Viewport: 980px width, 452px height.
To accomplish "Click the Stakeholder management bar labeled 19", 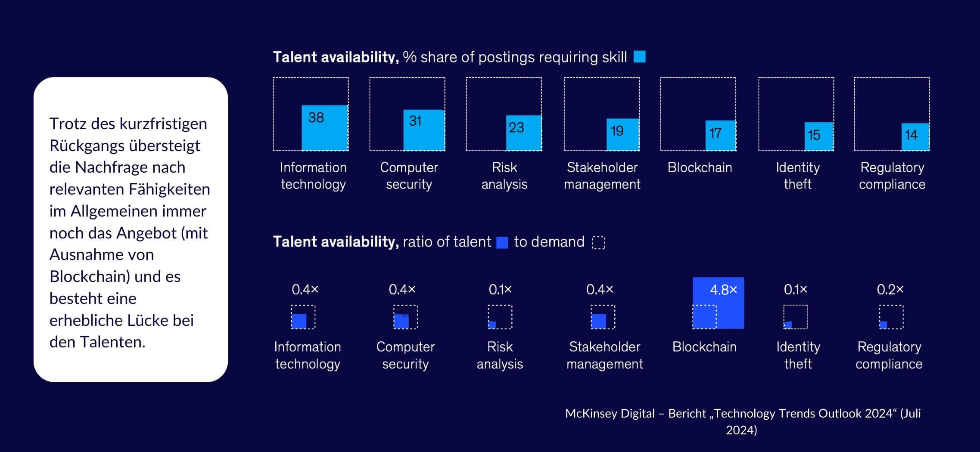I will pos(622,134).
